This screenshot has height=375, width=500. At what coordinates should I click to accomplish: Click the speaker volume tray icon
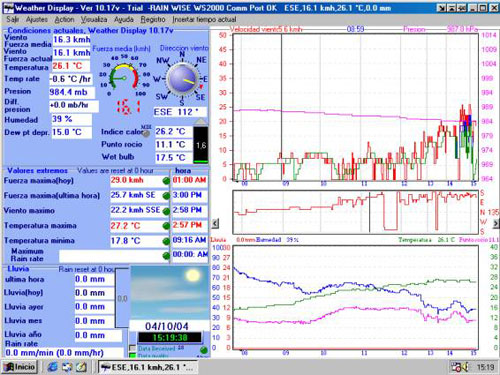click(466, 367)
